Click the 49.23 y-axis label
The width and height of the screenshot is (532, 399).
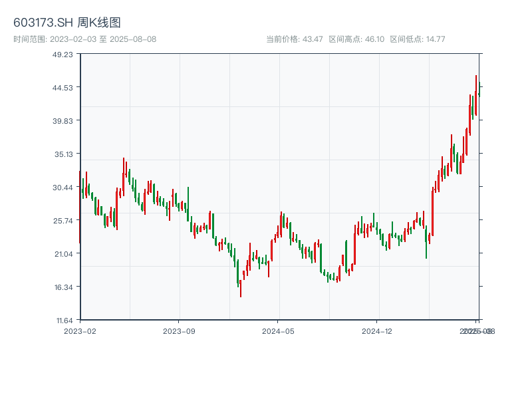(x=63, y=54)
